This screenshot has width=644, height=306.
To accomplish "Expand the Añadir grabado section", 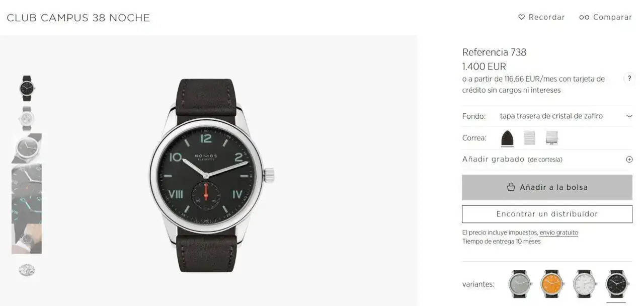I will (547, 159).
